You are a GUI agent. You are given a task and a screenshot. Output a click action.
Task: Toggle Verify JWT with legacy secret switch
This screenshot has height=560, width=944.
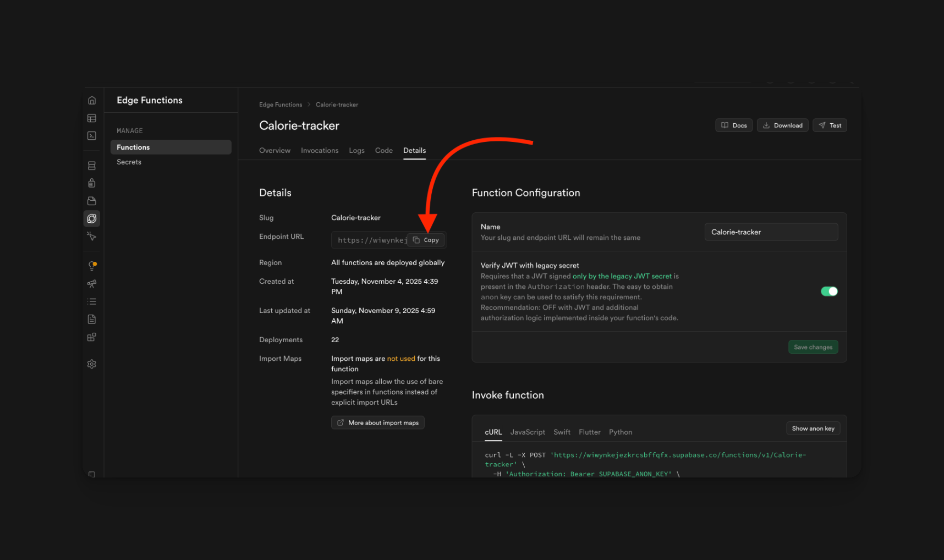[x=829, y=292]
